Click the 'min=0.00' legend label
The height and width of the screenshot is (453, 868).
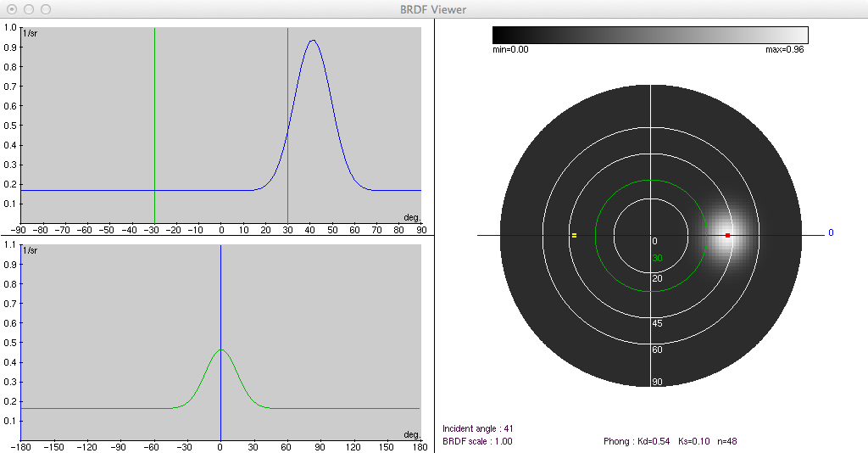(x=510, y=50)
